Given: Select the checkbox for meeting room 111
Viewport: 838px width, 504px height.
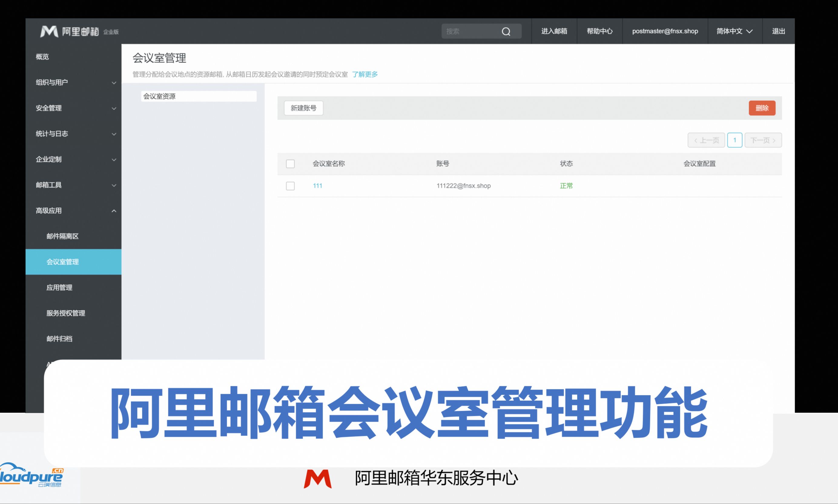Looking at the screenshot, I should click(290, 186).
